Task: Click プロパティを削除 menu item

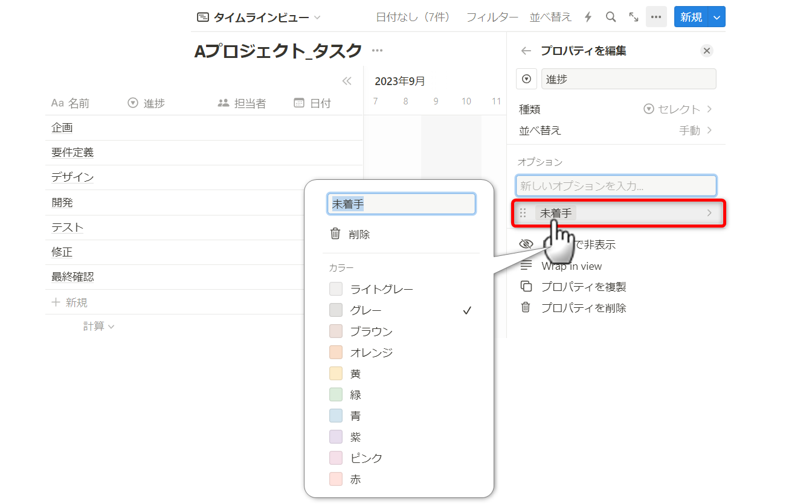Action: pyautogui.click(x=583, y=308)
